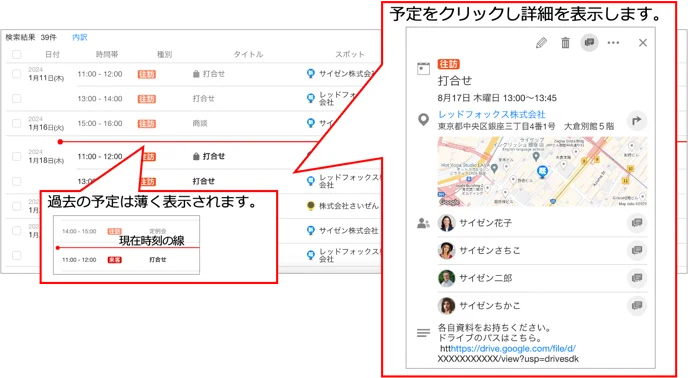Screen dimensions: 688x378
Task: Click the directions arrow next to the address
Action: (x=637, y=120)
